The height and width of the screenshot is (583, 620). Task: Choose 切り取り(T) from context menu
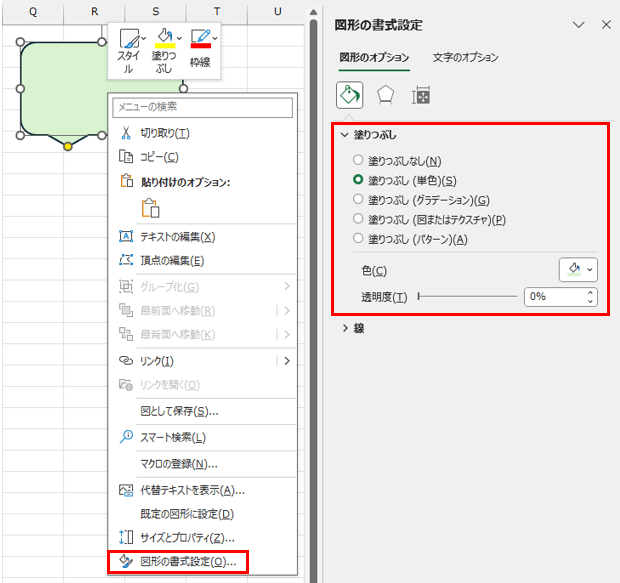(202, 133)
